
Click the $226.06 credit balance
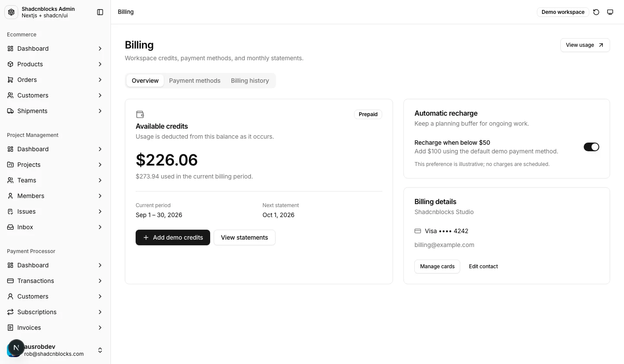[167, 160]
